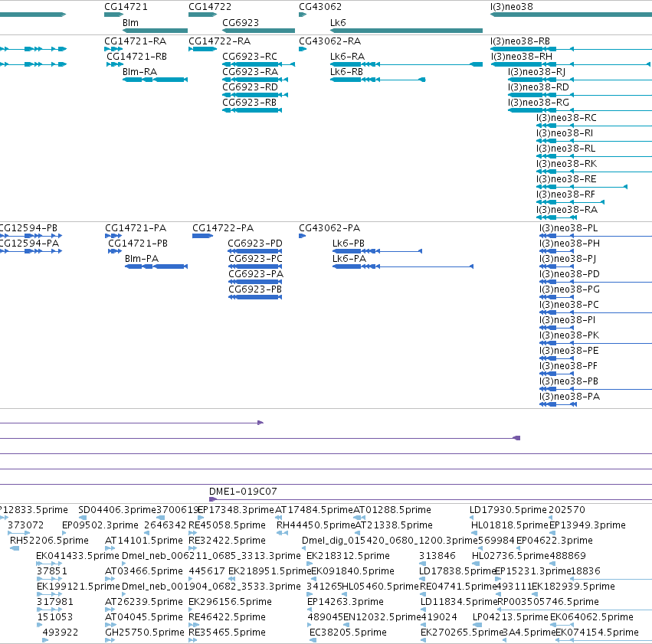Click the CG14721-RA transcript label
652x644 pixels.
[x=135, y=41]
